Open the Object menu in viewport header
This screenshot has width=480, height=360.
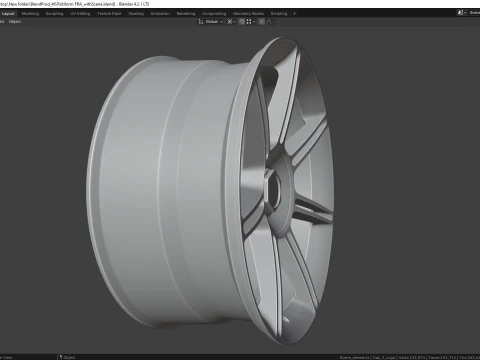15,22
